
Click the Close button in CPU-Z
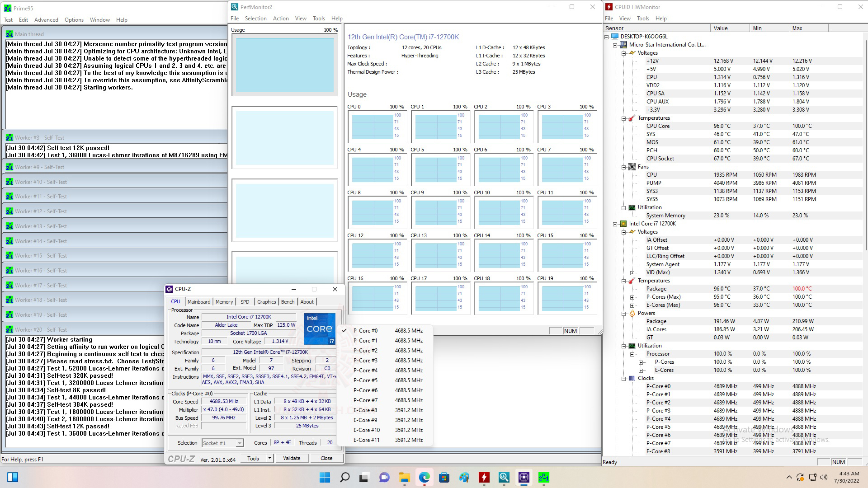tap(326, 458)
